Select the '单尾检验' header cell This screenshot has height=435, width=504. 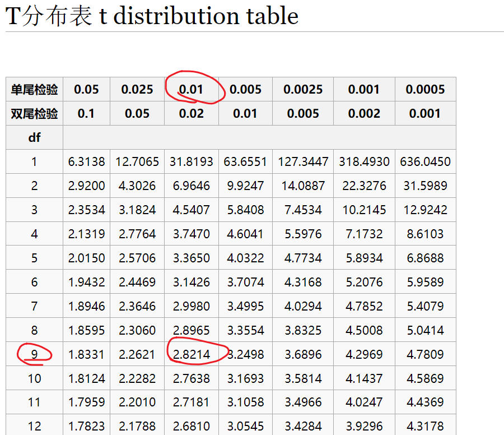(34, 90)
